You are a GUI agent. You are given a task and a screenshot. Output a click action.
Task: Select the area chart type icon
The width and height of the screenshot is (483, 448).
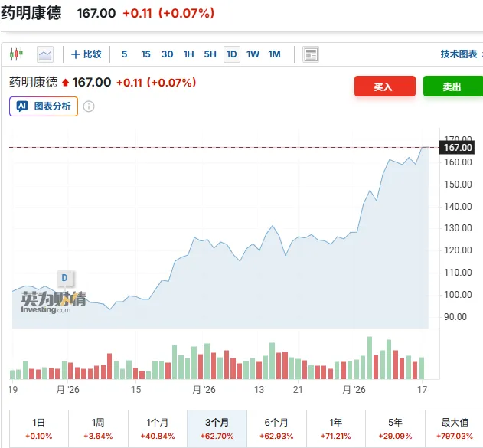coord(45,54)
